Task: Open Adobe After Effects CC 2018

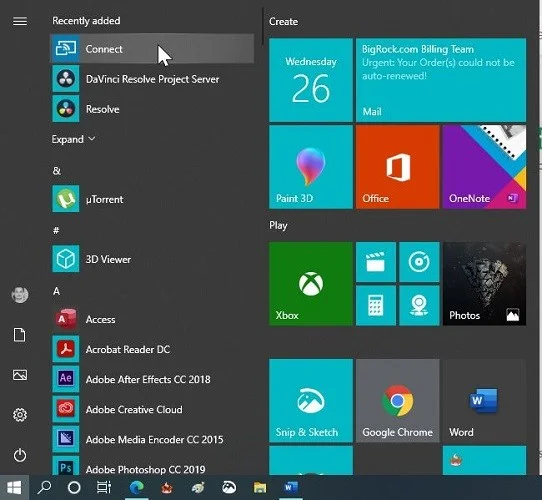Action: point(152,379)
